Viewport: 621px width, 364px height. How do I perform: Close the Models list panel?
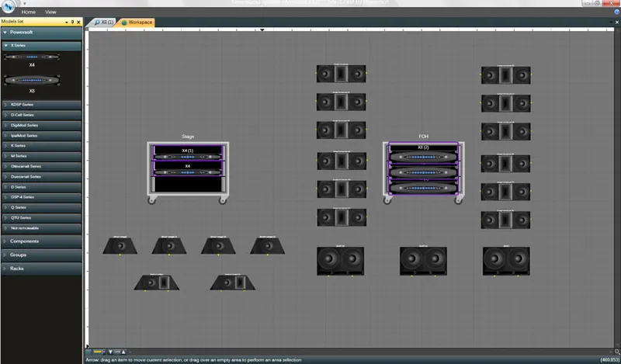coord(78,23)
